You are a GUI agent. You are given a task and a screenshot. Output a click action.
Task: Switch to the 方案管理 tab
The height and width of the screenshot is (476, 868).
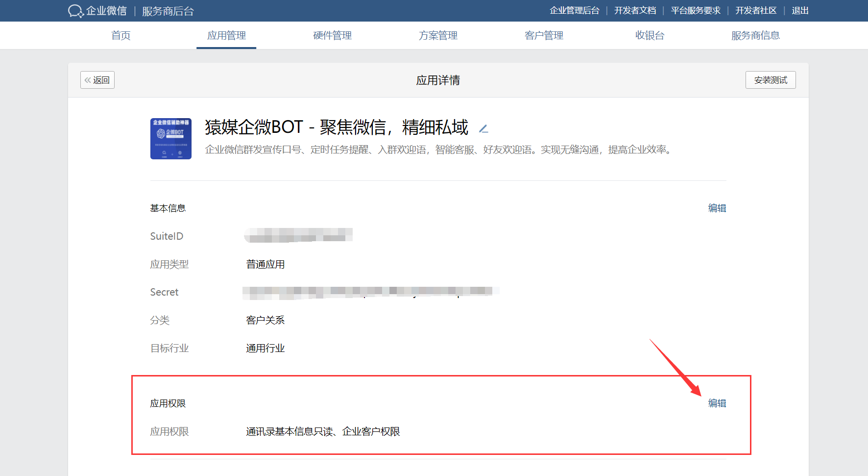point(437,35)
